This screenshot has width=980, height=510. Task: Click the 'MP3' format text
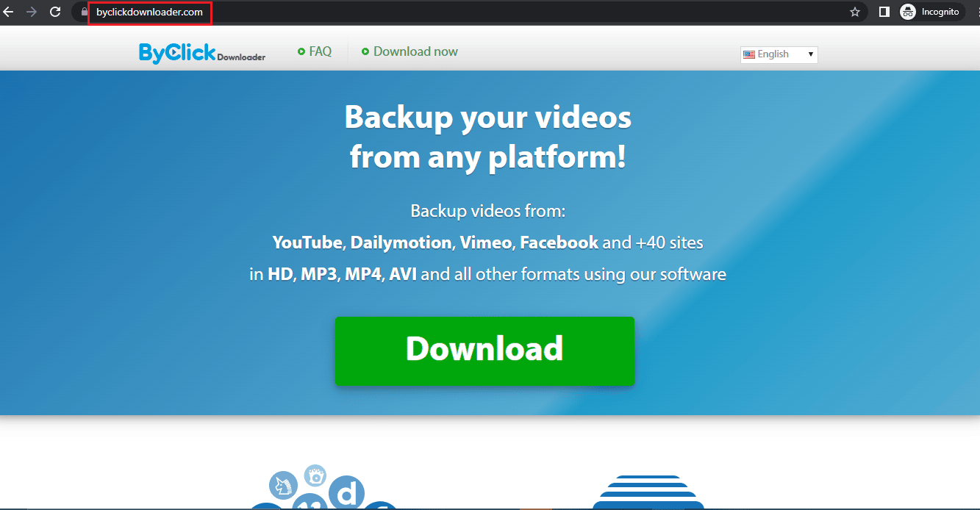point(318,275)
